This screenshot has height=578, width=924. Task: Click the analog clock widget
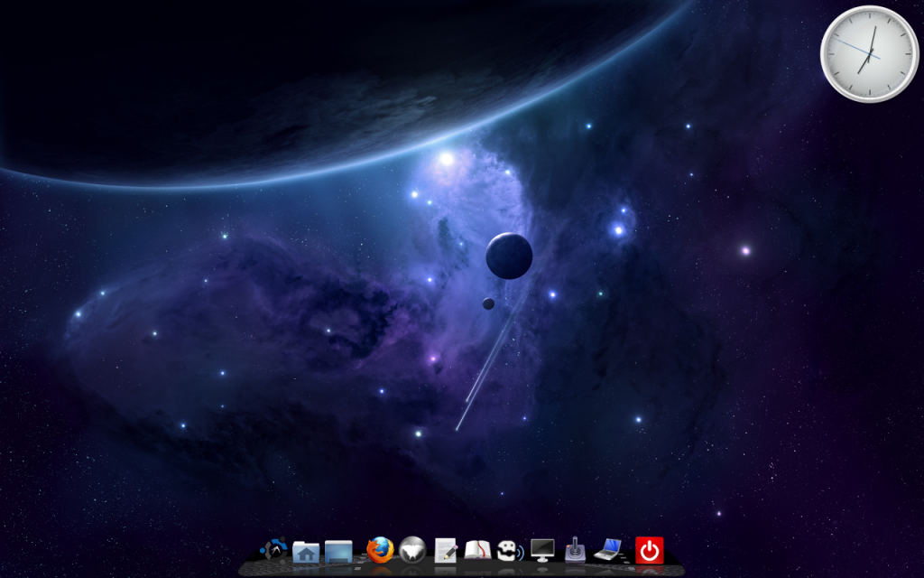pyautogui.click(x=869, y=54)
